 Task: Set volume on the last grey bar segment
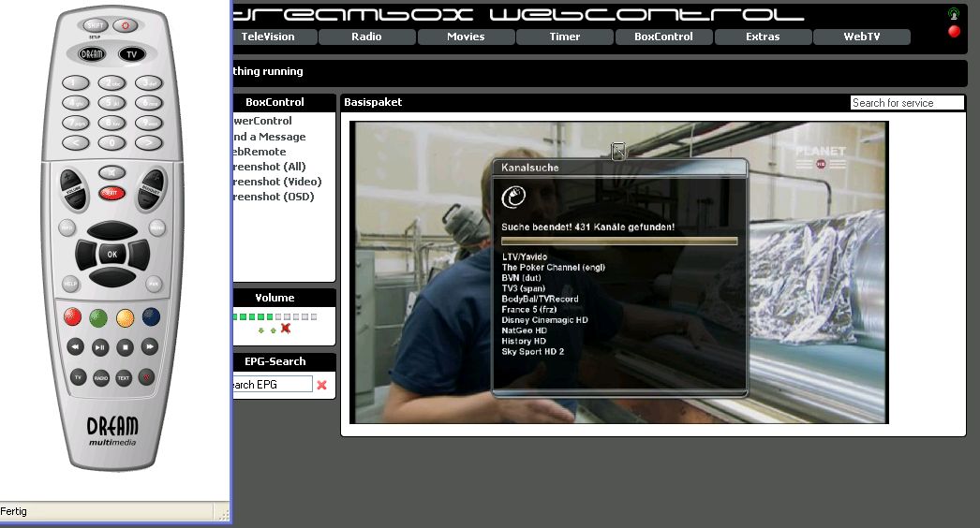(315, 317)
